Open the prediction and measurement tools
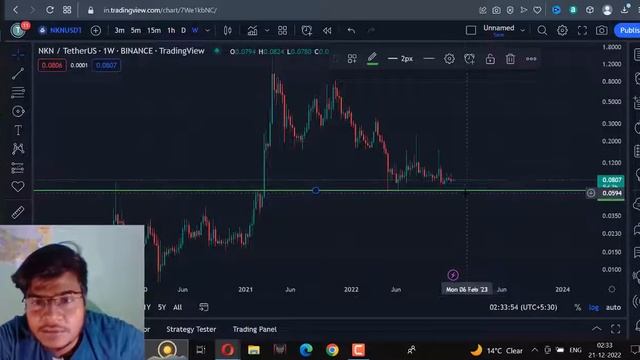The height and width of the screenshot is (360, 640). pos(18,168)
